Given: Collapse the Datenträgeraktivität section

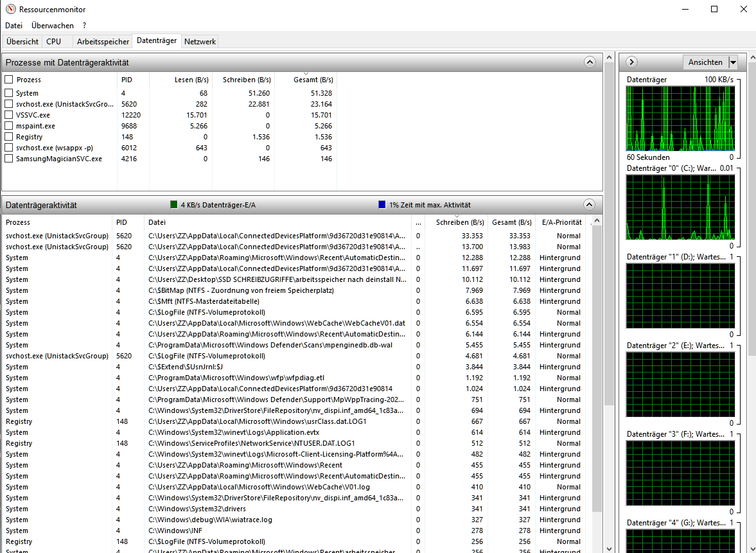Looking at the screenshot, I should 589,204.
